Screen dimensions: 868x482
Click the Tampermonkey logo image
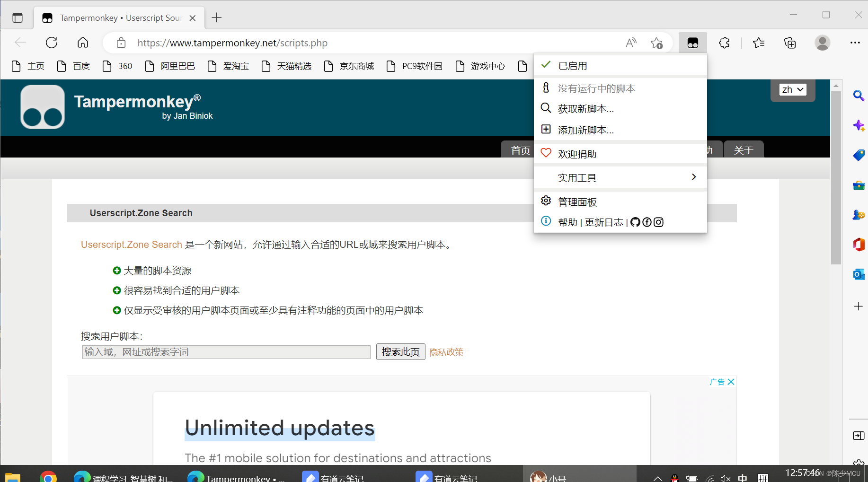click(x=43, y=107)
